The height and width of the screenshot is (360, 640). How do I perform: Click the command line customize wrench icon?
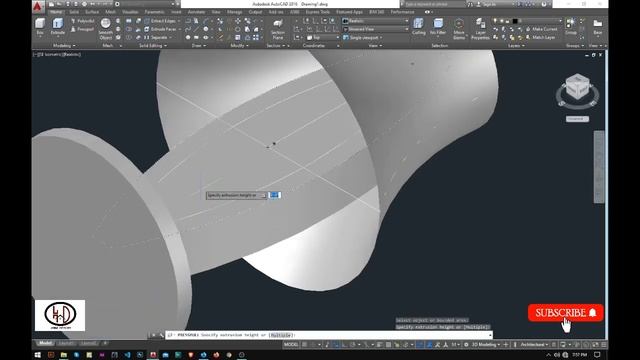click(x=162, y=335)
